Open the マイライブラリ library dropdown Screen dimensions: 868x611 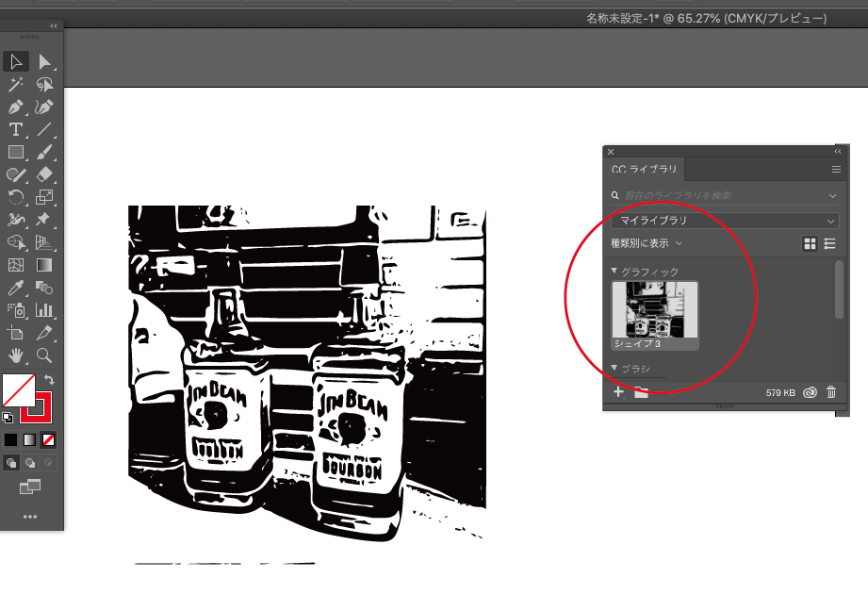[x=724, y=221]
